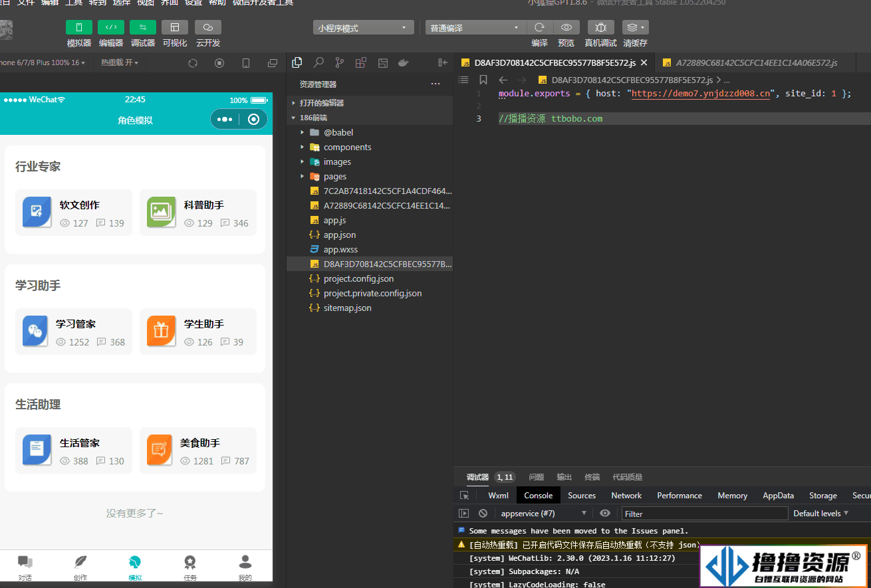
Task: Switch to the Terminal tab (终端)
Action: coord(592,477)
